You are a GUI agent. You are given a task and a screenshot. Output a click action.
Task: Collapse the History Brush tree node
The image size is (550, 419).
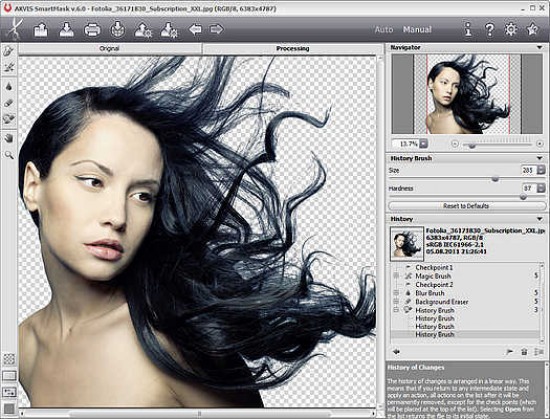(396, 310)
